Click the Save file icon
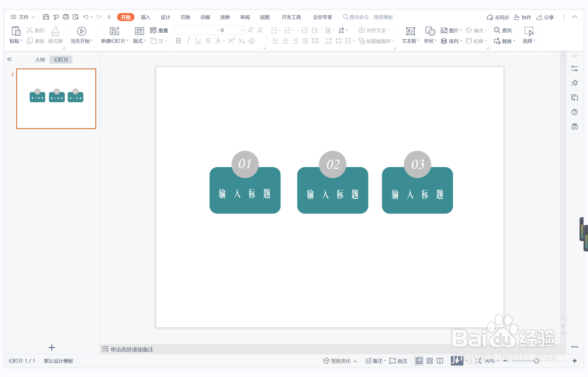 click(46, 17)
